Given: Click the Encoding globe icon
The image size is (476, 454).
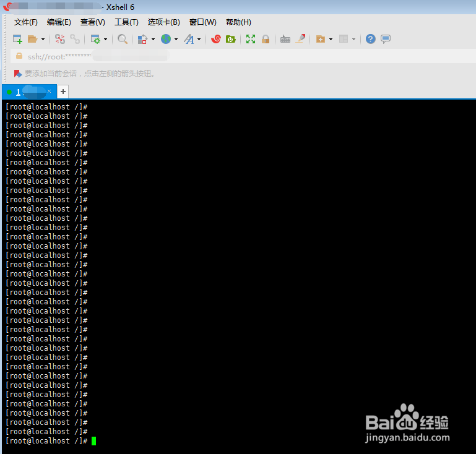Looking at the screenshot, I should pos(166,39).
